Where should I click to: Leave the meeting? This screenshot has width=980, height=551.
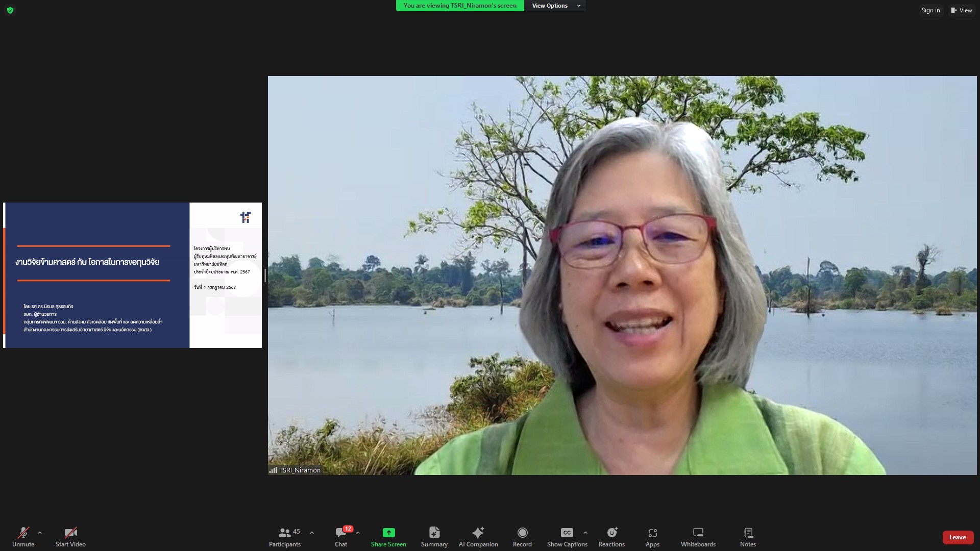[x=957, y=537]
